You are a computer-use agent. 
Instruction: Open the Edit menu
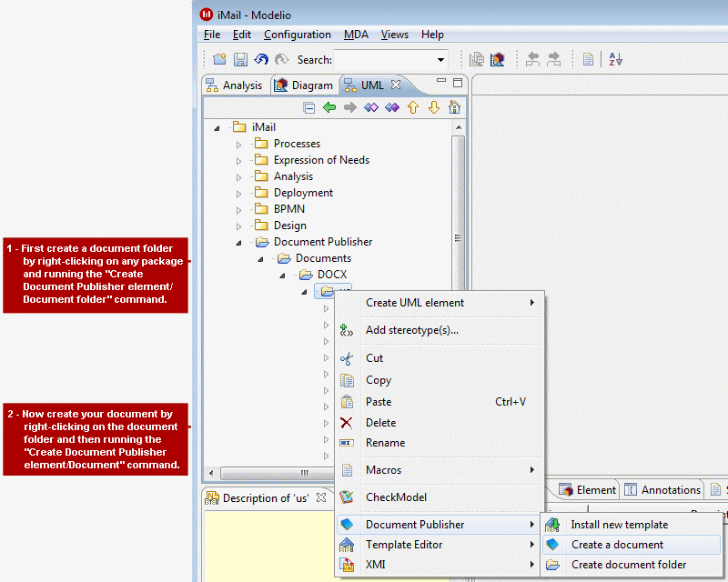click(x=242, y=35)
